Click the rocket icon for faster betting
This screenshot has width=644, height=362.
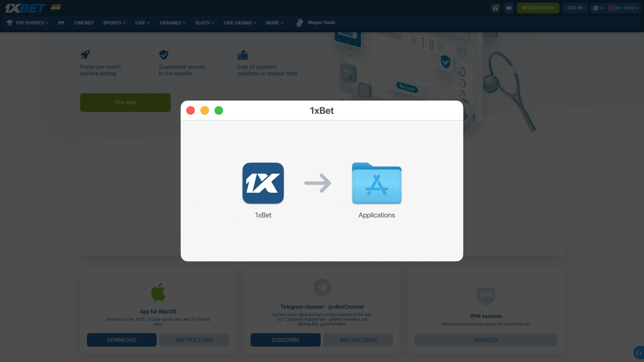[x=85, y=55]
